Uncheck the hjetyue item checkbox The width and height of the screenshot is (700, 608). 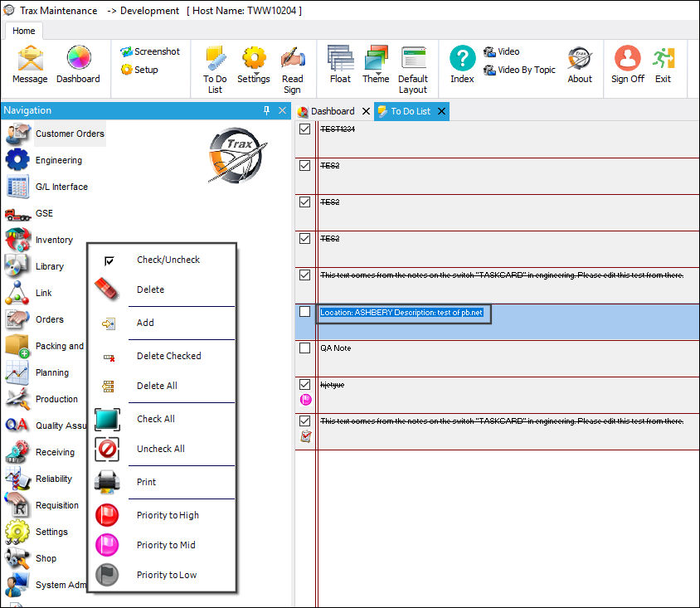click(305, 384)
